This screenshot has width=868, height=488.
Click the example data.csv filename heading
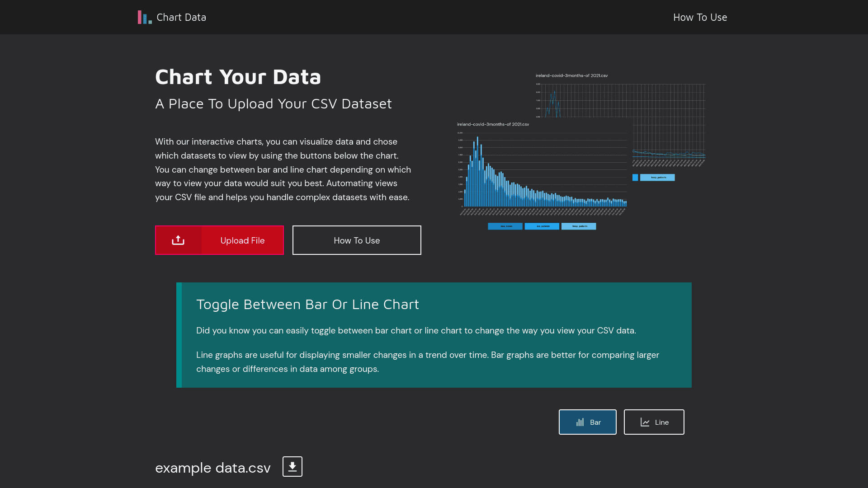(x=212, y=468)
